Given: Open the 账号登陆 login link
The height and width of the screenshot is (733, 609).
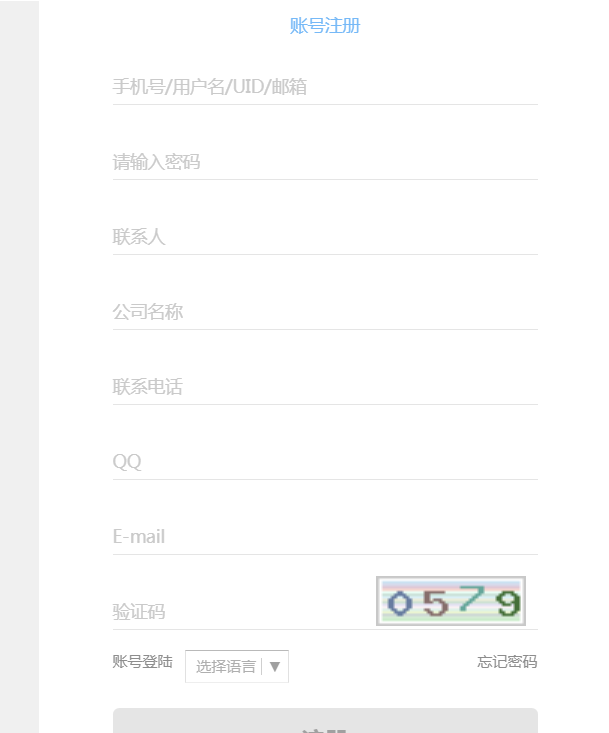Looking at the screenshot, I should pyautogui.click(x=143, y=662).
